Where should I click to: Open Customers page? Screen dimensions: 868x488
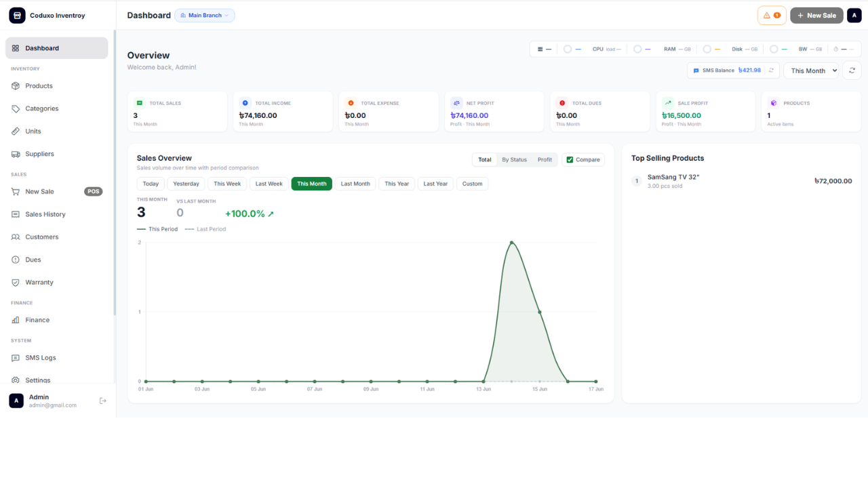click(56, 237)
